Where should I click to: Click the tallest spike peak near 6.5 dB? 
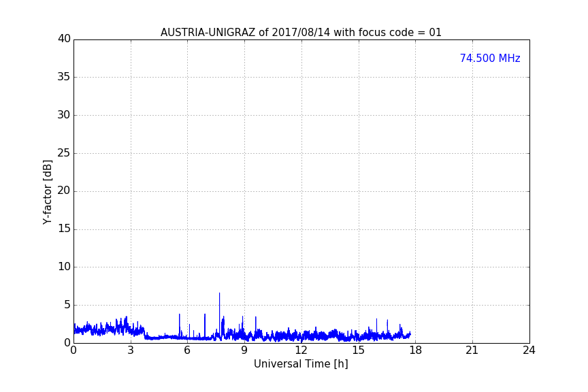click(x=219, y=293)
